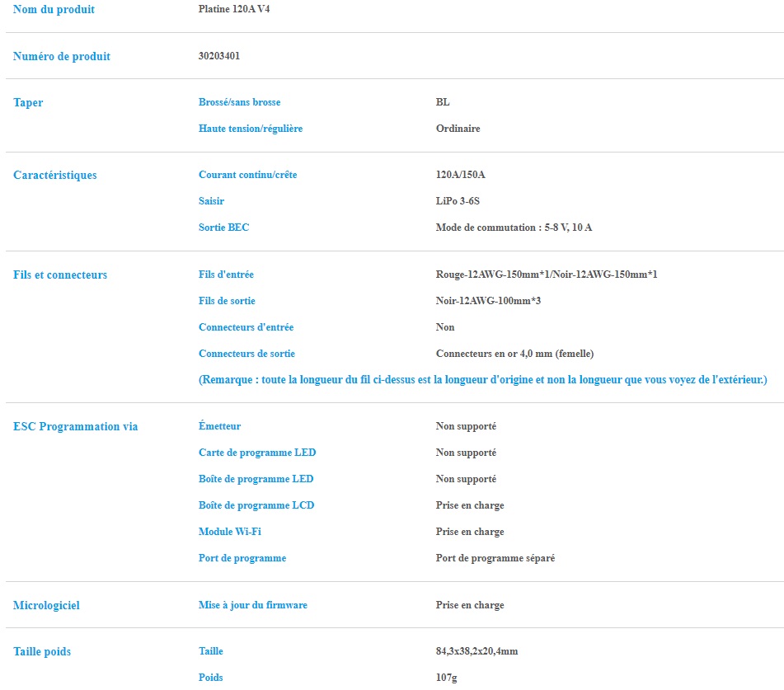Click the 'BL' value
Viewport: 784px width, 690px height.
click(443, 102)
